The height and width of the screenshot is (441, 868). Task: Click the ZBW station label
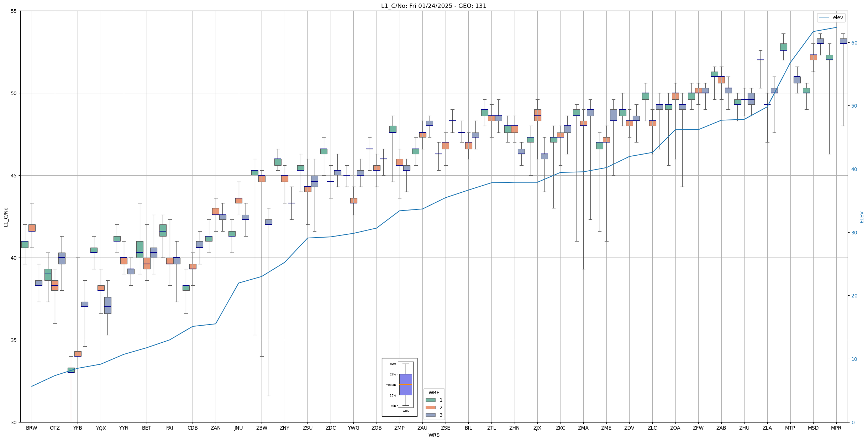262,428
